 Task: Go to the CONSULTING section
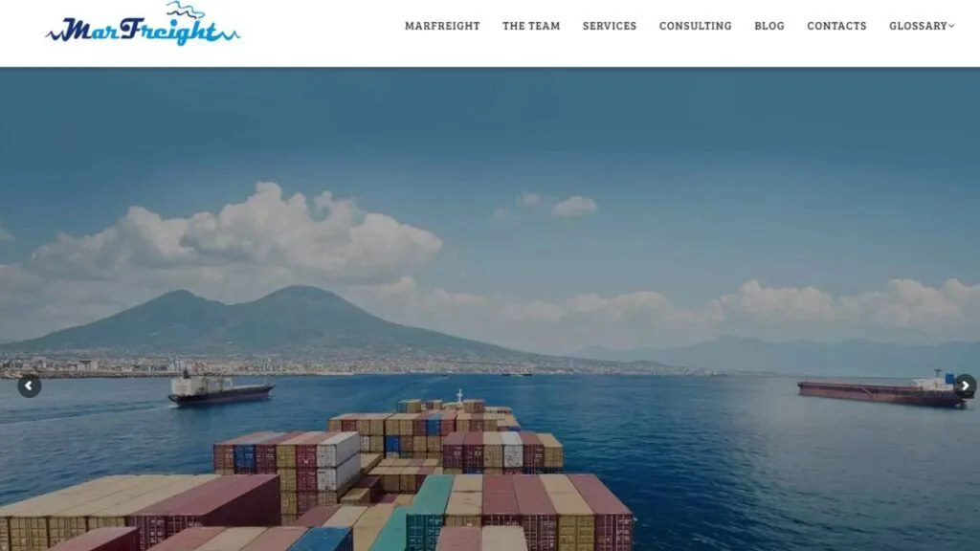click(x=695, y=26)
